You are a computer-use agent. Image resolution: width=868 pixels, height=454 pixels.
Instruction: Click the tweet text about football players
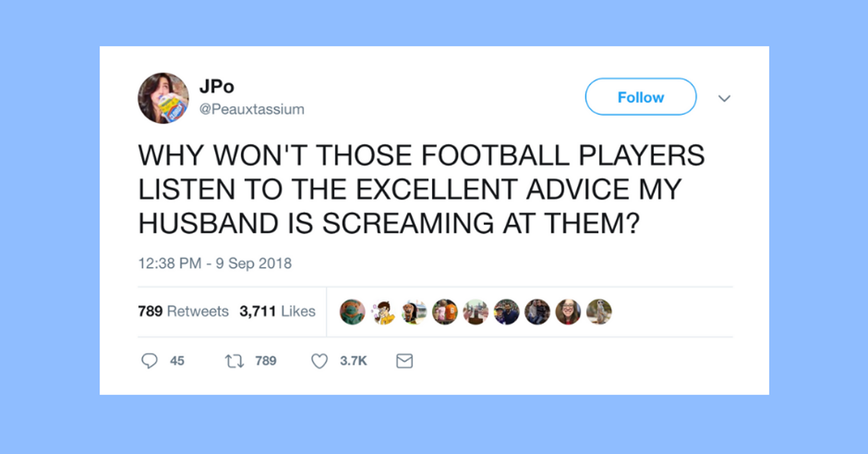(421, 189)
